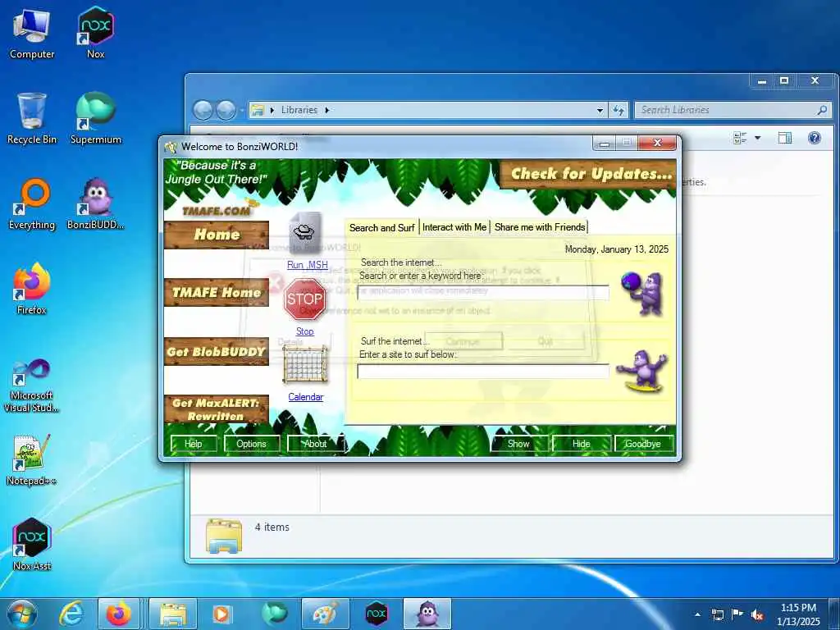Screen dimensions: 840x630
Task: Click the Explorer refresh button
Action: coord(619,110)
